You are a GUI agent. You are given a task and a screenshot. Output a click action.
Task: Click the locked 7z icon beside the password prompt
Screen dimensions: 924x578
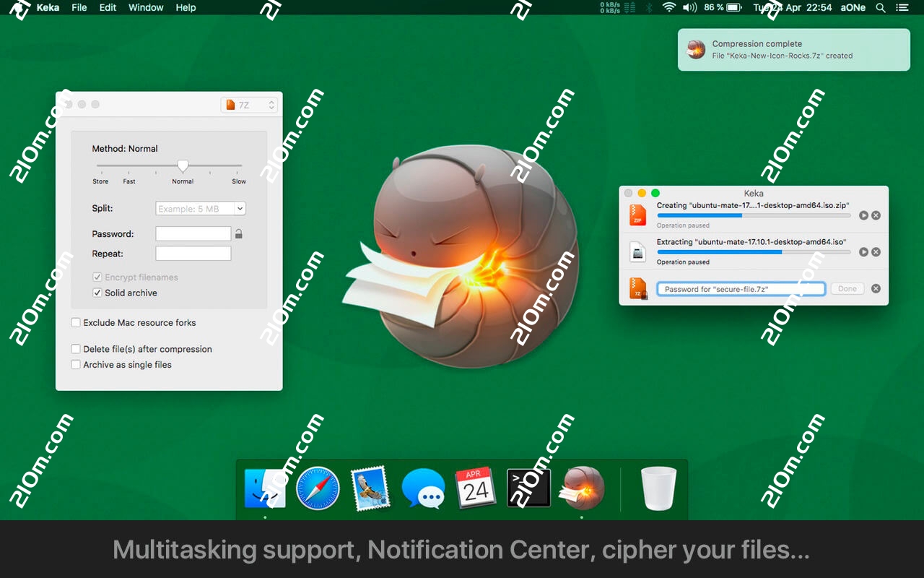[637, 288]
